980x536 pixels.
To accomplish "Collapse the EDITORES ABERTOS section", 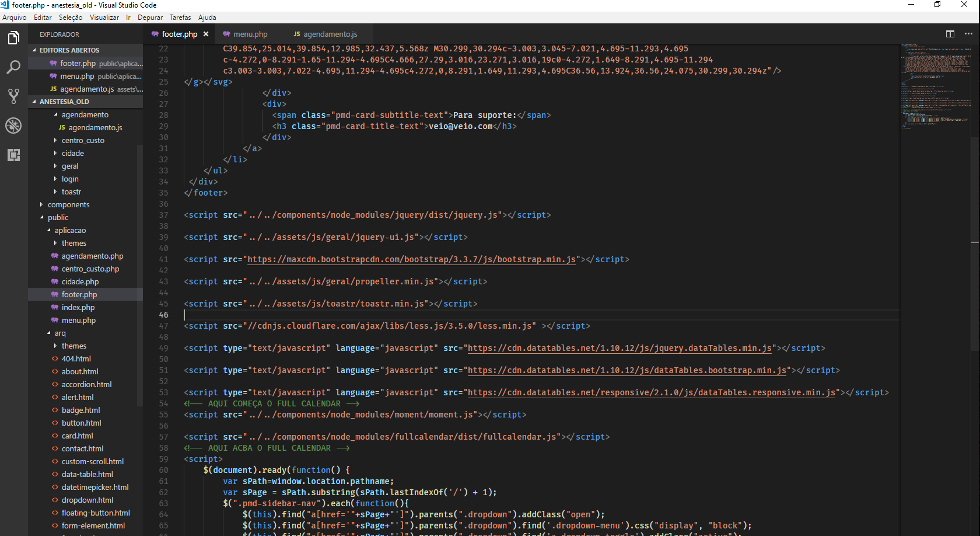I will point(85,50).
